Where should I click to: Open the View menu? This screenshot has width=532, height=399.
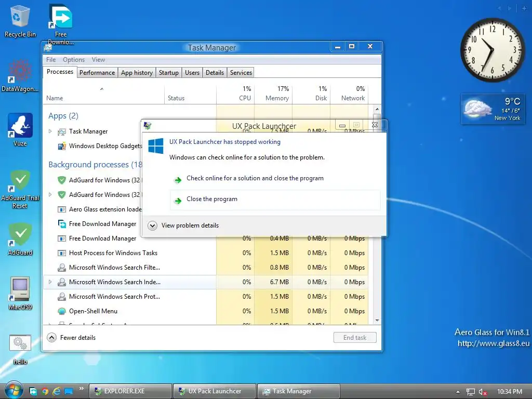click(x=98, y=60)
